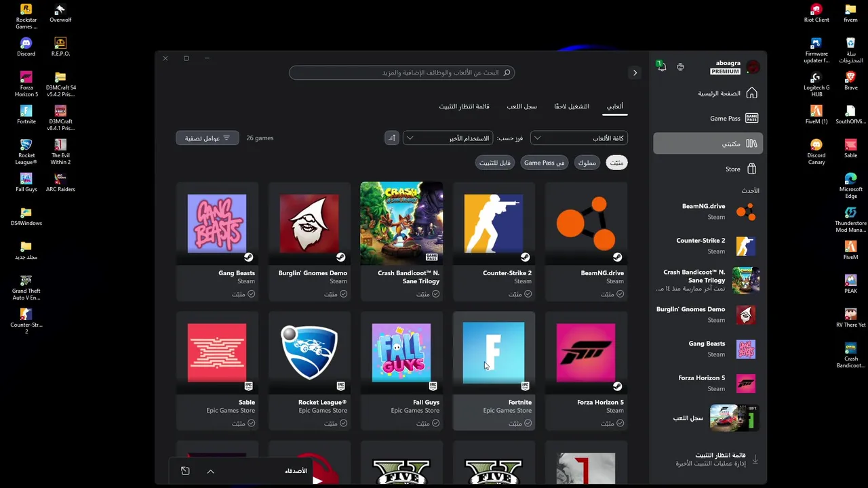Screen dimensions: 868x488
Task: Open Discord Canary desktop shortcut
Action: coord(816,152)
